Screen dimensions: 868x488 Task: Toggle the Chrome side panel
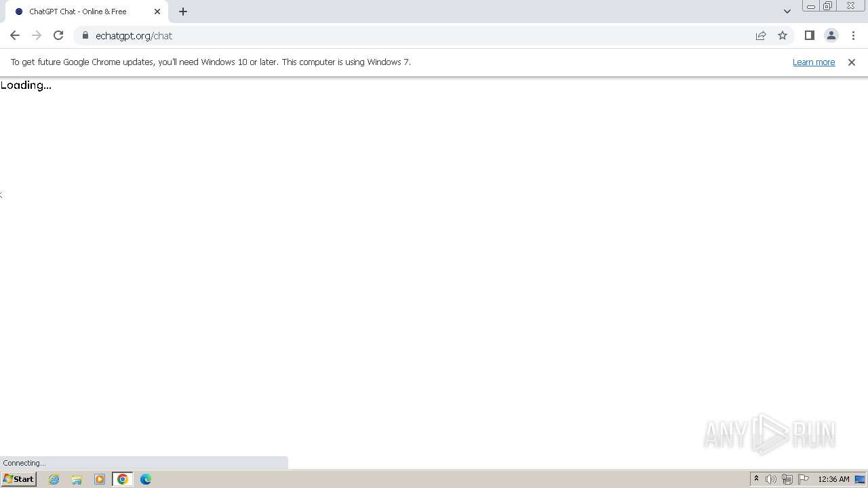[x=810, y=35]
